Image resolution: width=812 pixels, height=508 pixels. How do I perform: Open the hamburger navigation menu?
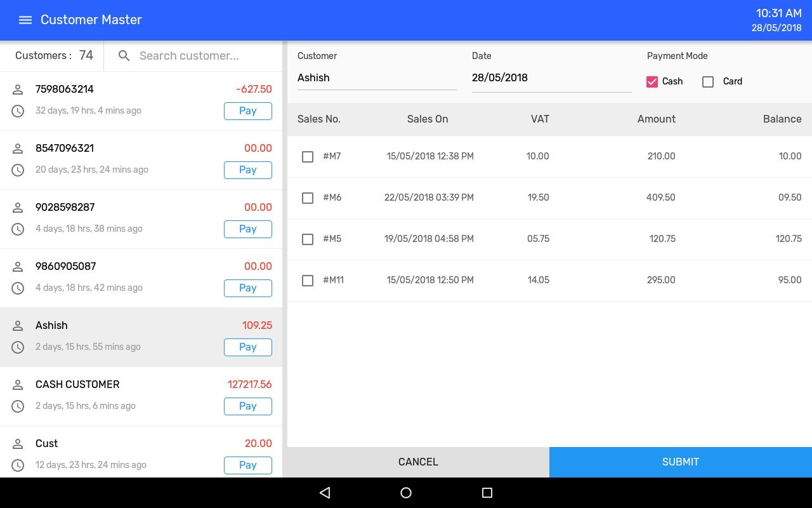(x=25, y=20)
